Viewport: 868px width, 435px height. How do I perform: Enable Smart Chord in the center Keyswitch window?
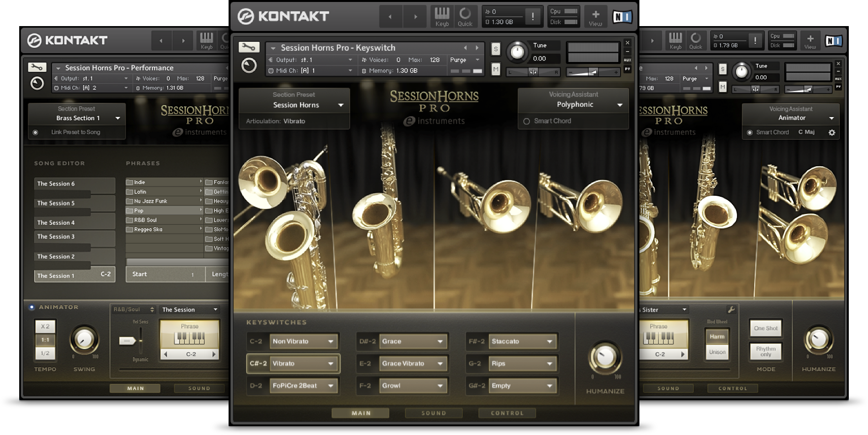point(527,121)
